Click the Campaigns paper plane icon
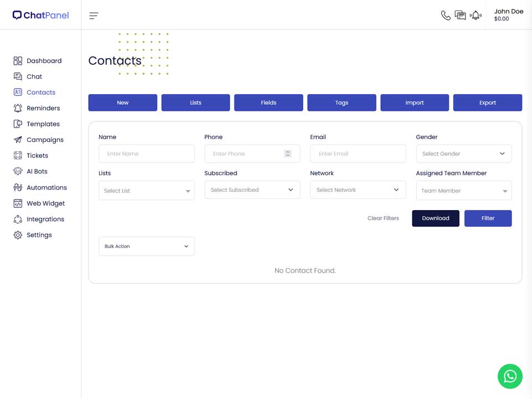The image size is (532, 399). point(18,140)
